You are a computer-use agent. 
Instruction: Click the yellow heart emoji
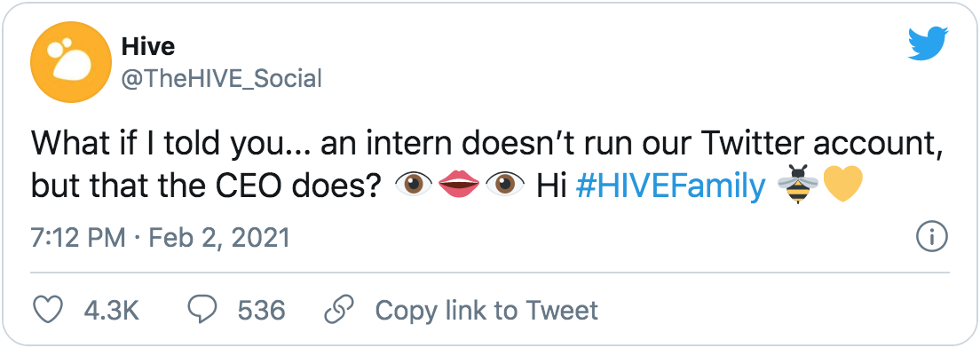point(842,186)
